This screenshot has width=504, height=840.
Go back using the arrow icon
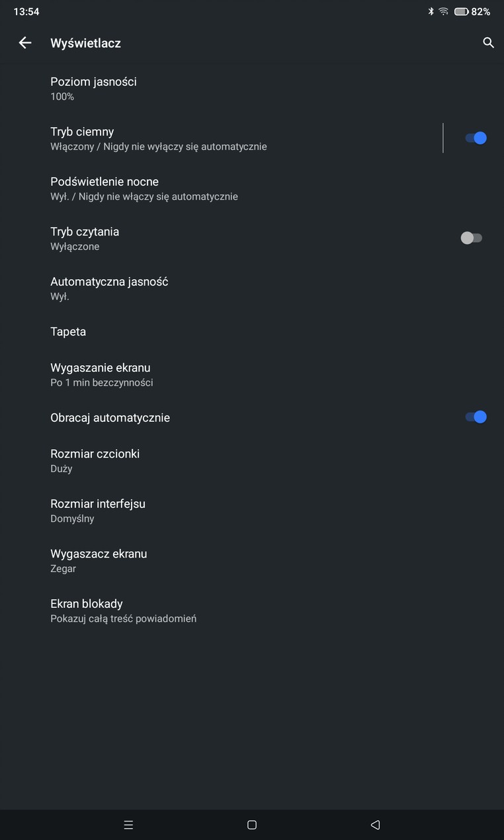click(x=25, y=43)
